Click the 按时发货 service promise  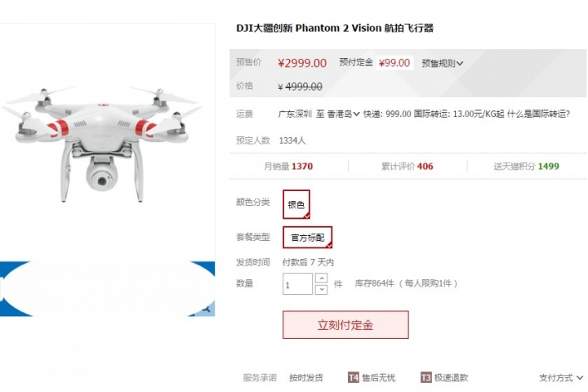pos(306,377)
